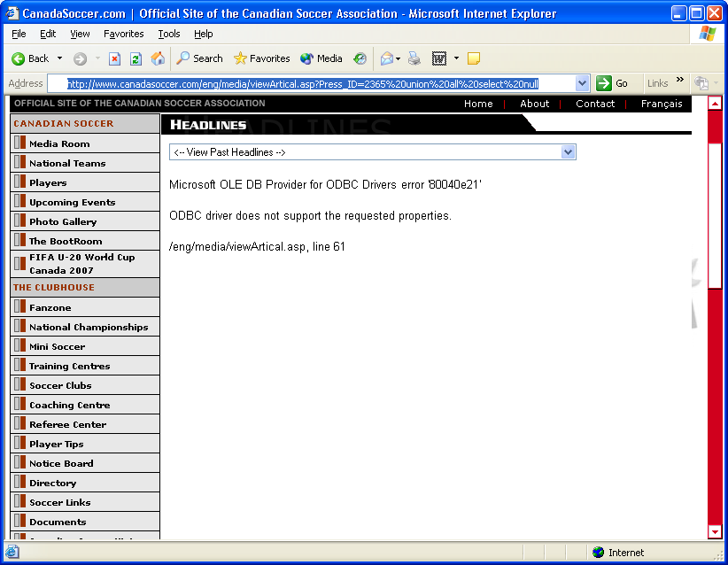Open the Media bar

click(x=321, y=58)
